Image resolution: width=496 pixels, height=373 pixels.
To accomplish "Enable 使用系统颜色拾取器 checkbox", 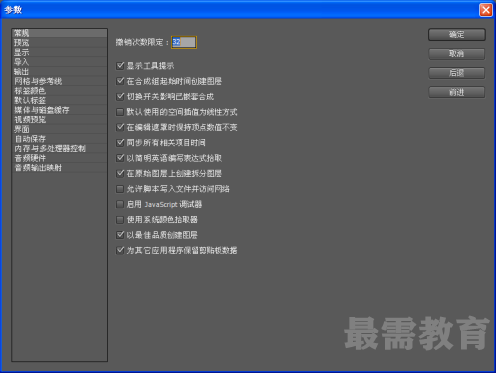I will [120, 220].
